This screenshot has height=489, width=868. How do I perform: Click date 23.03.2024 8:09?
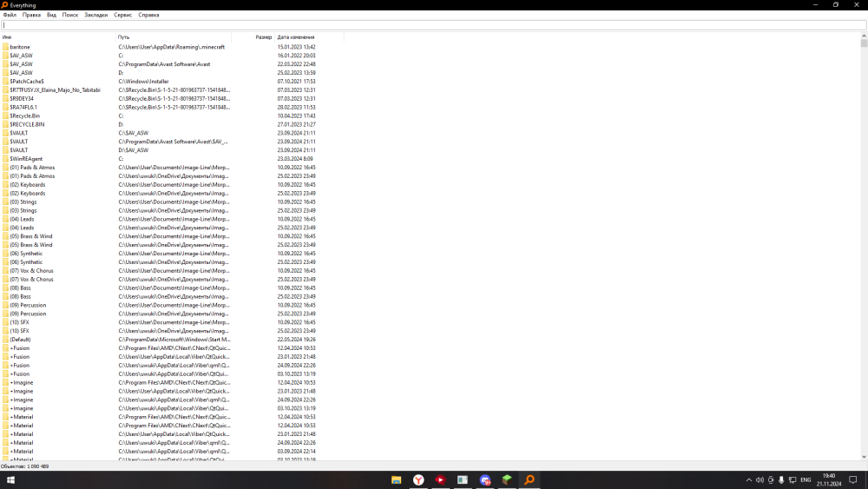[x=295, y=159]
